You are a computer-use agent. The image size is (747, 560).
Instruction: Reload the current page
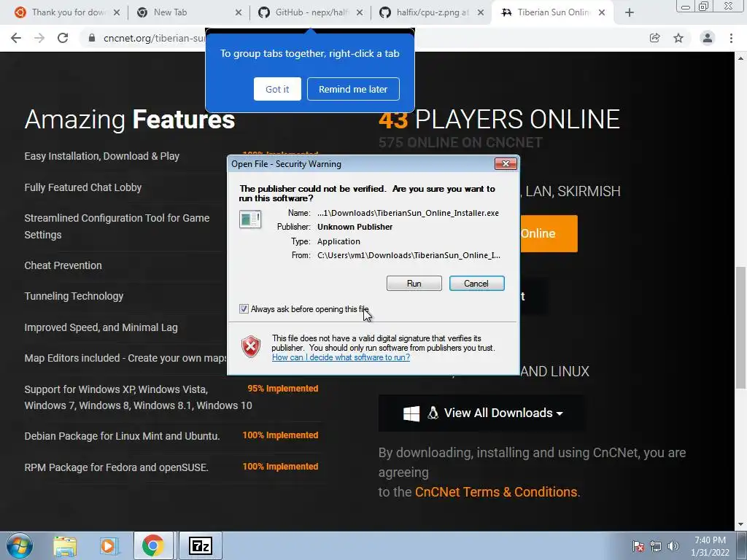point(63,38)
